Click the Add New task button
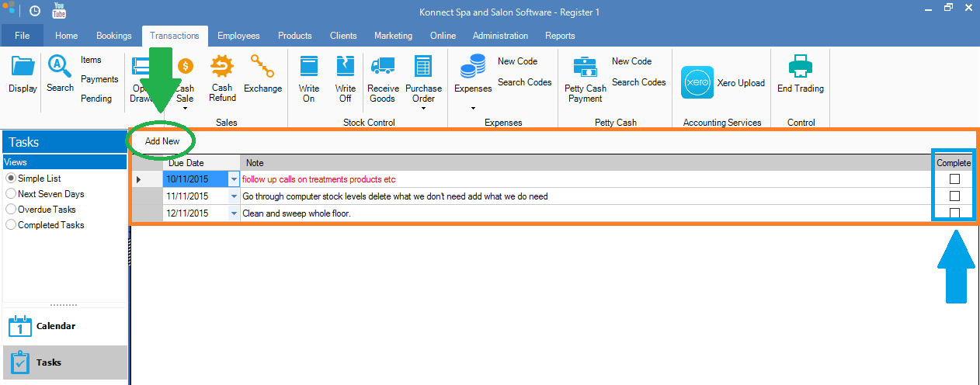The width and height of the screenshot is (980, 385). point(162,141)
